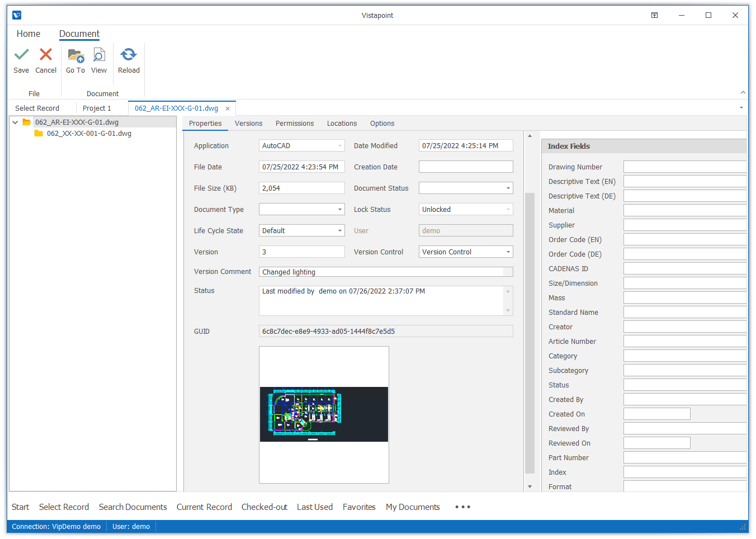Reload the document using the Reload icon
The height and width of the screenshot is (539, 756).
pos(129,56)
